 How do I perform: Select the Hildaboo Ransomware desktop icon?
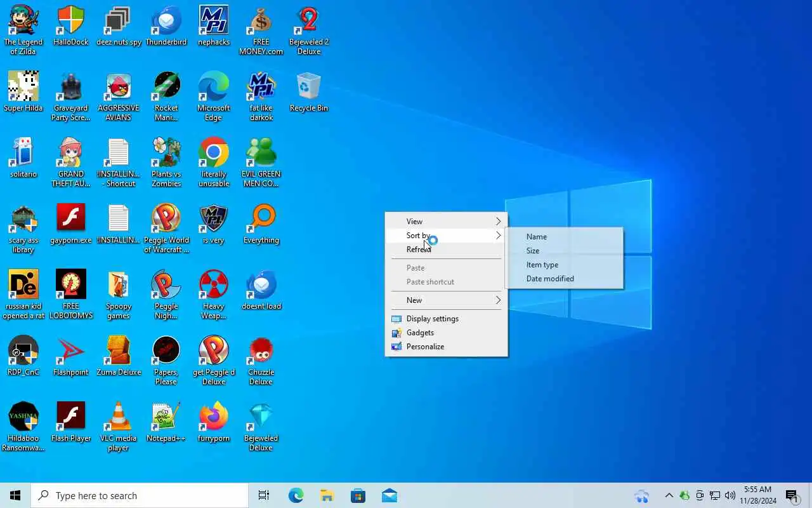point(23,426)
